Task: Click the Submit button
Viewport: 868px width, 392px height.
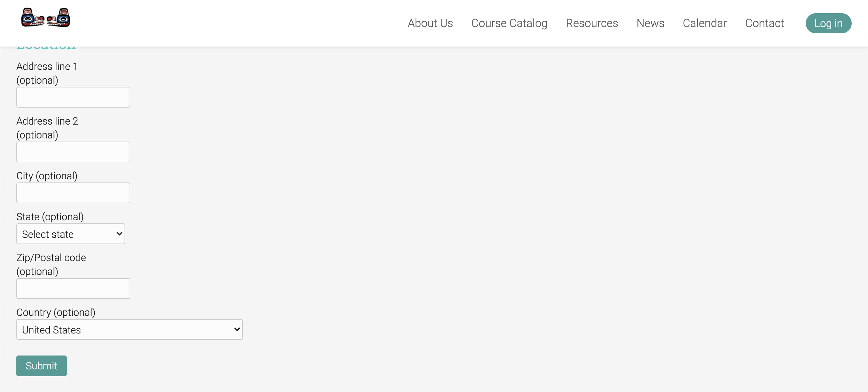Action: pos(42,366)
